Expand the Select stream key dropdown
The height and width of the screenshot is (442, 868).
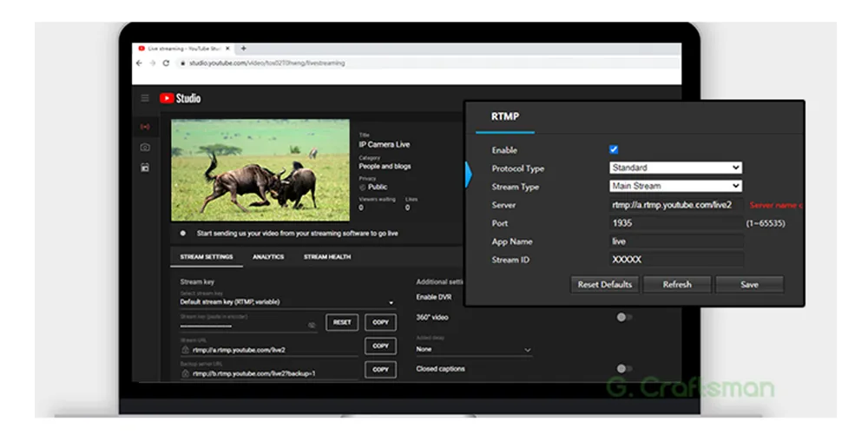(x=286, y=302)
